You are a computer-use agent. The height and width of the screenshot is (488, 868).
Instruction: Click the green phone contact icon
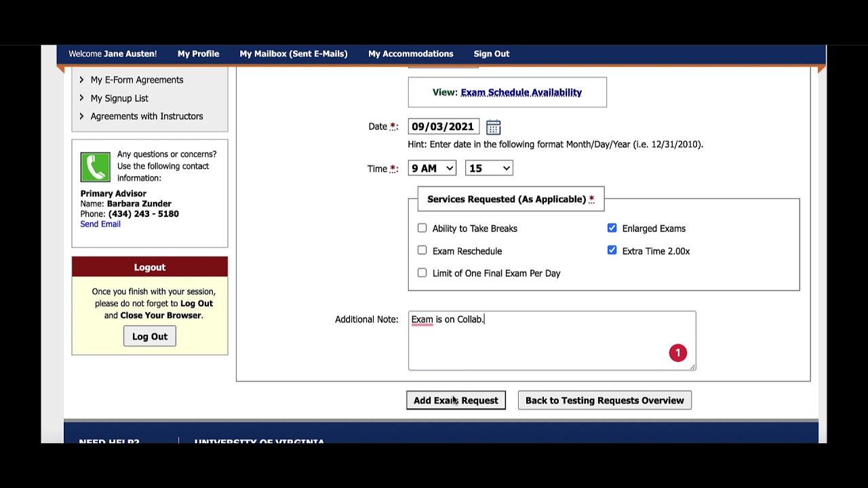coord(95,167)
